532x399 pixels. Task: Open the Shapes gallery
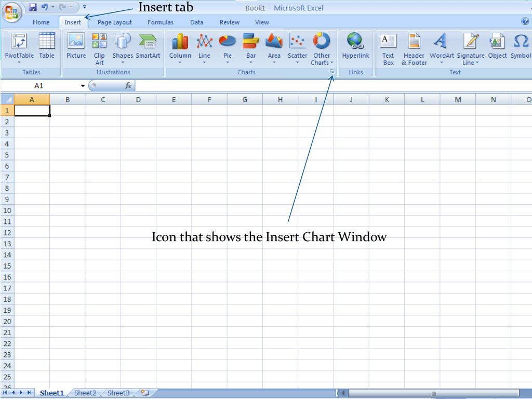click(123, 48)
